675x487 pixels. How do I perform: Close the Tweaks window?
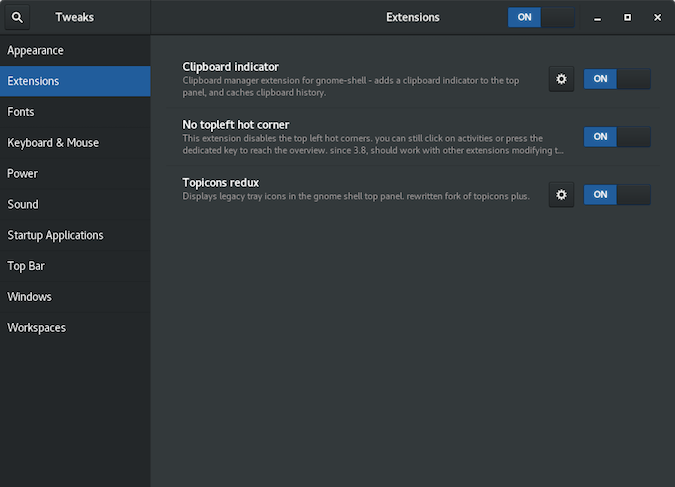click(656, 17)
